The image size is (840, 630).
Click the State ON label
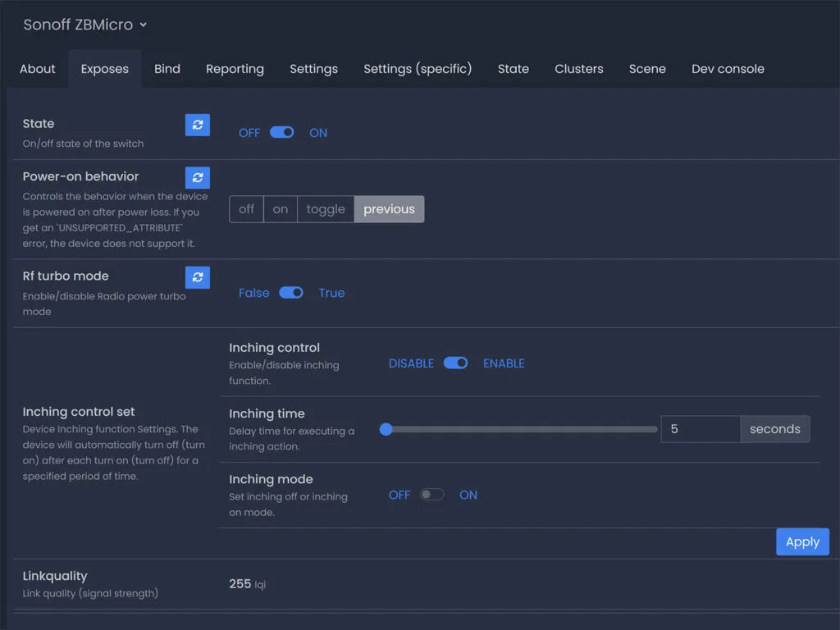(x=318, y=133)
